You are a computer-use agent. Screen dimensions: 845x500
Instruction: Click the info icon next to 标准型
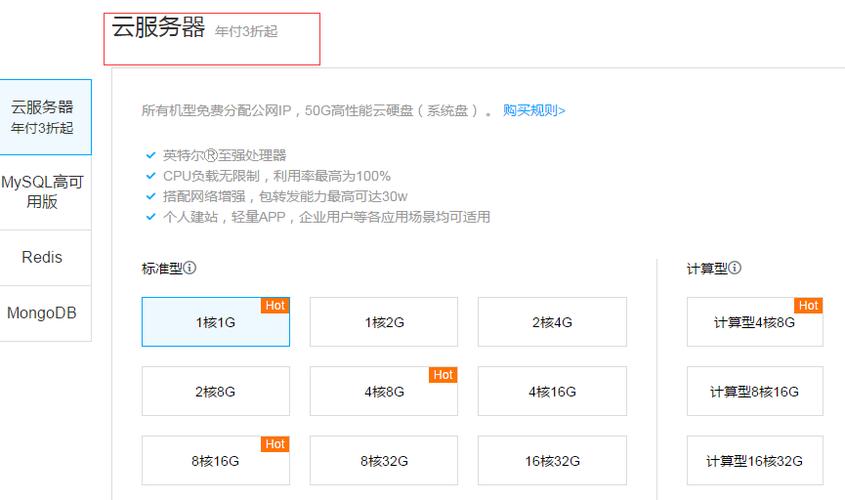pos(190,268)
